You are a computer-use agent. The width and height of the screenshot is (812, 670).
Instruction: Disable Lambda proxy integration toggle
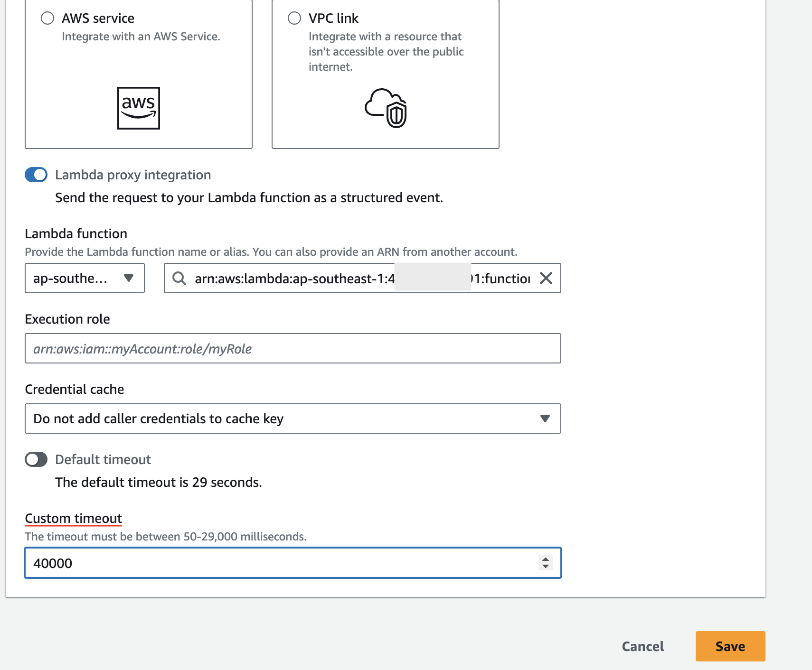tap(36, 175)
